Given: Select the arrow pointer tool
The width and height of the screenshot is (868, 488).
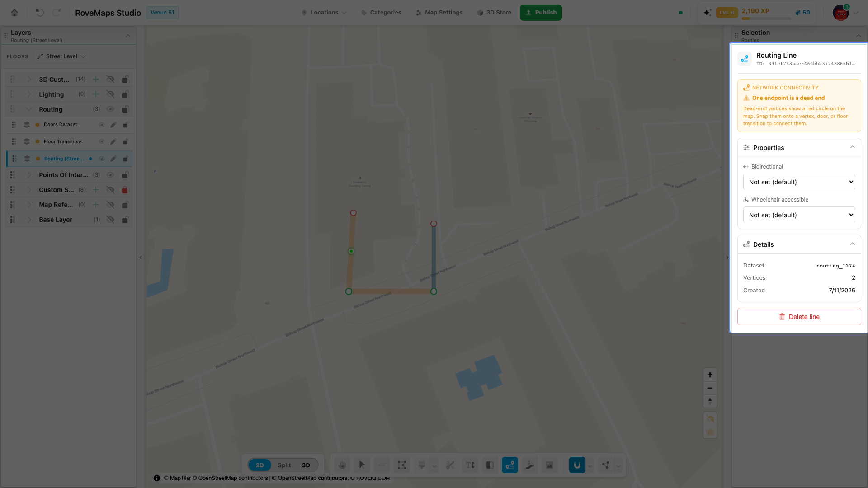Looking at the screenshot, I should click(362, 465).
